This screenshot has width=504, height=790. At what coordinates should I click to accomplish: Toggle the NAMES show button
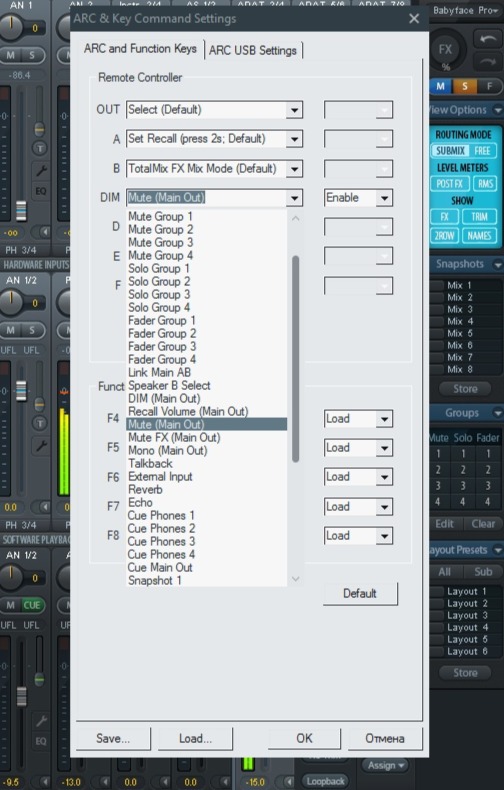[479, 236]
